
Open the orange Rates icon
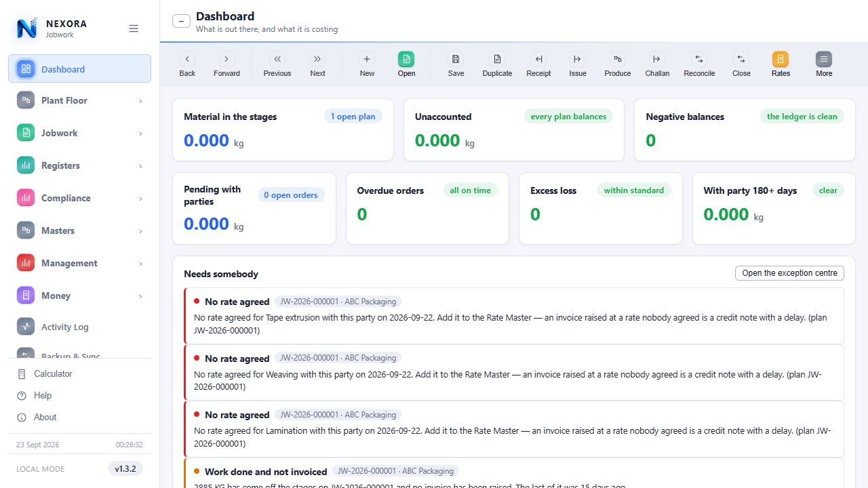point(781,59)
